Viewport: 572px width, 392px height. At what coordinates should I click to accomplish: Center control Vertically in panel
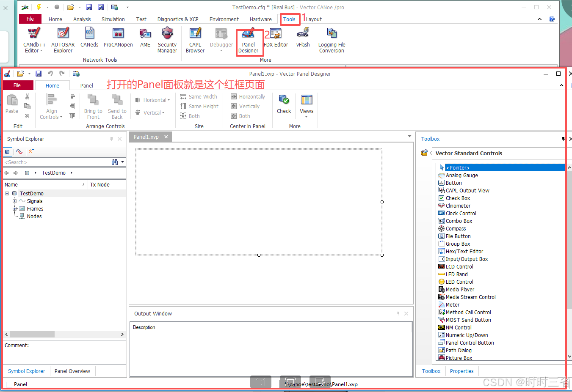[x=245, y=107]
